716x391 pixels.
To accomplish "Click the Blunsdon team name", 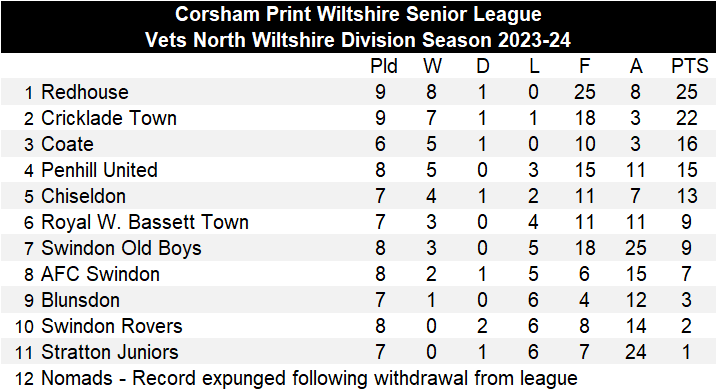I will point(81,301).
